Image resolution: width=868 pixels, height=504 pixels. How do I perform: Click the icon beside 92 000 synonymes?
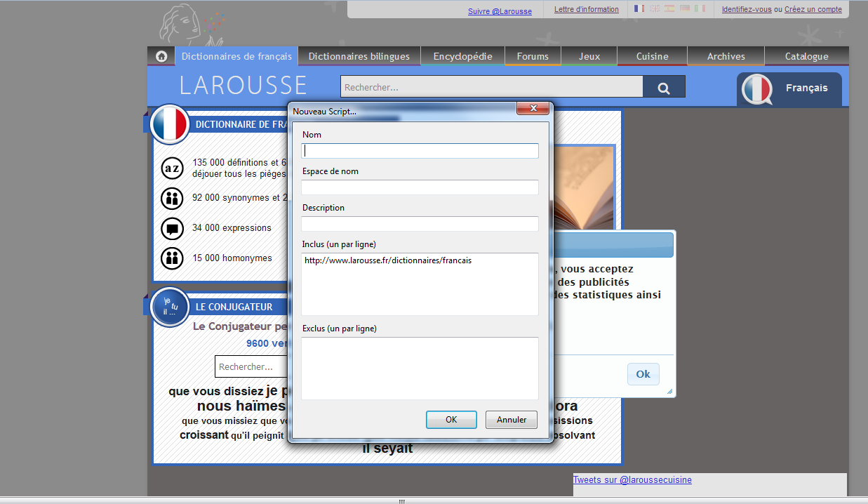coord(172,199)
